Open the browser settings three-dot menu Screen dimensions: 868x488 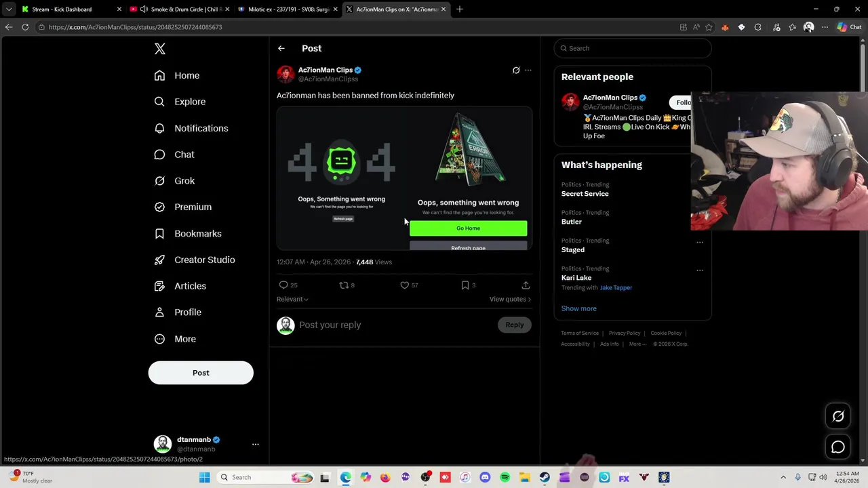tap(825, 27)
